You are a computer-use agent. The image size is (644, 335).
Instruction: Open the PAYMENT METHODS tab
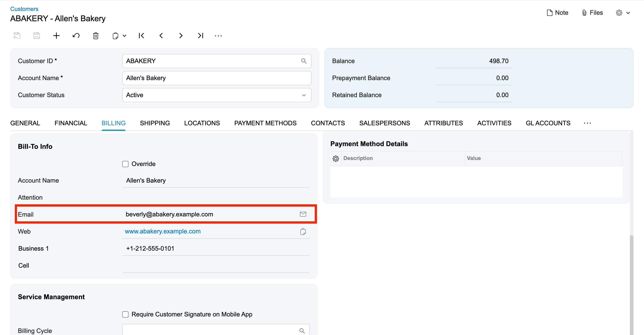point(265,123)
